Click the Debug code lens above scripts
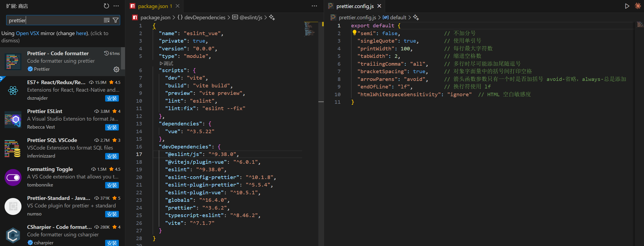This screenshot has height=246, width=644. 167,64
